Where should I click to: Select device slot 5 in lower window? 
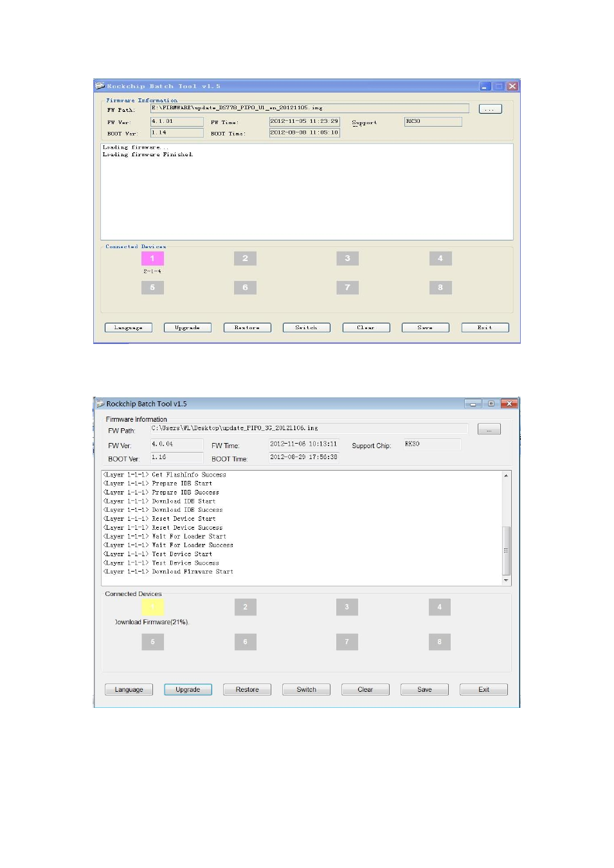[x=152, y=642]
